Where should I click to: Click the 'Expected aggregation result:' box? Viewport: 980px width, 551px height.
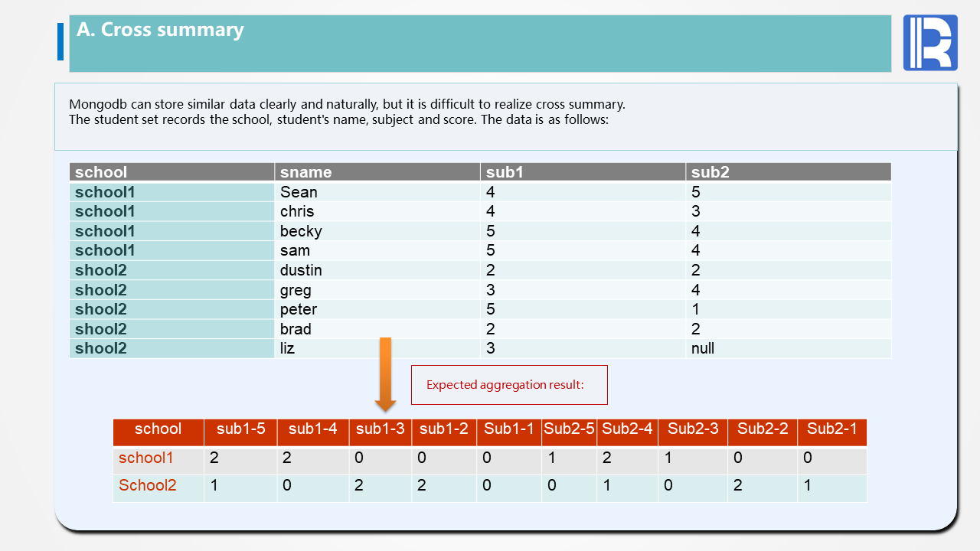click(509, 385)
